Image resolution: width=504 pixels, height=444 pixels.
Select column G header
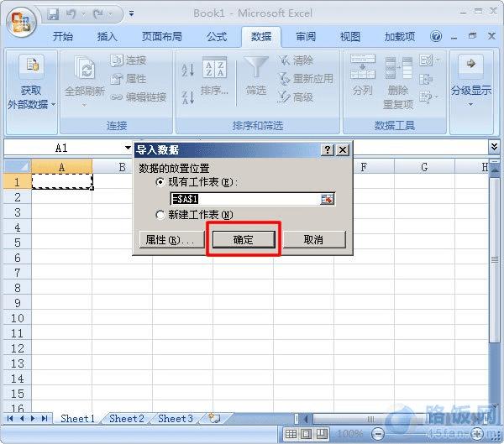[x=424, y=167]
